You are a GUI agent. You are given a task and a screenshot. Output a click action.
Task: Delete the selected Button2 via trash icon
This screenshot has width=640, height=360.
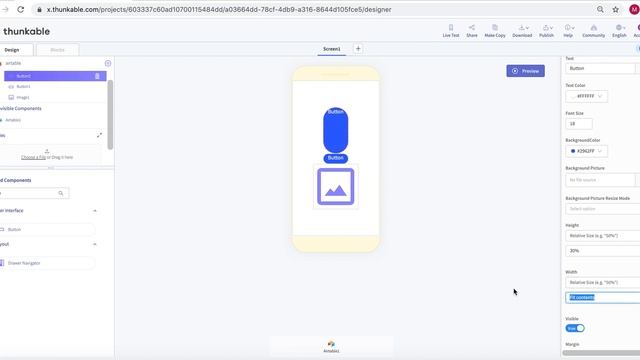[97, 76]
